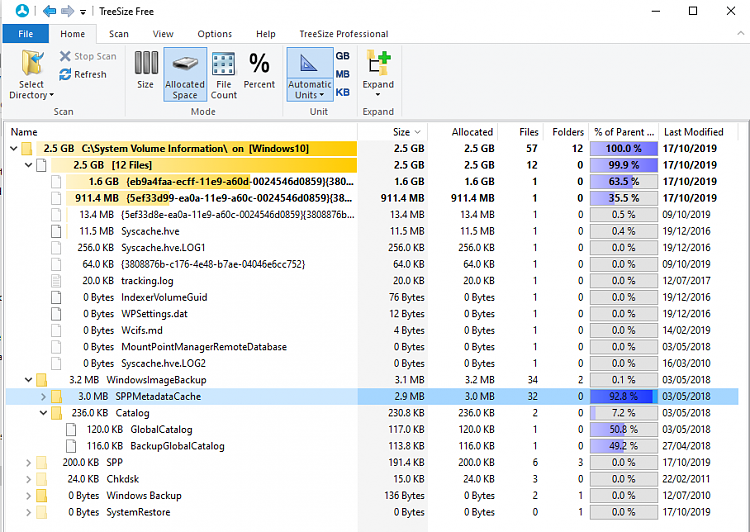Click the Select Directory folder icon
This screenshot has height=532, width=750.
(32, 64)
